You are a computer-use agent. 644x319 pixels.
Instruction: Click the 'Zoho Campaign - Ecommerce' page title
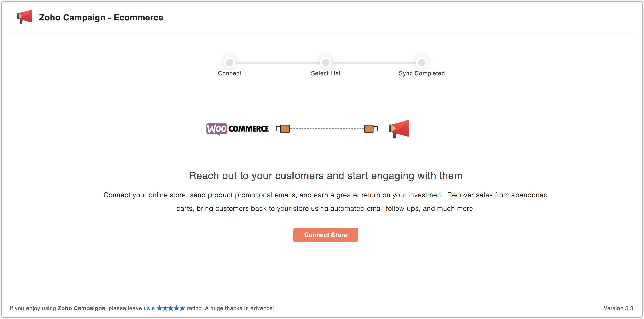pyautogui.click(x=101, y=18)
